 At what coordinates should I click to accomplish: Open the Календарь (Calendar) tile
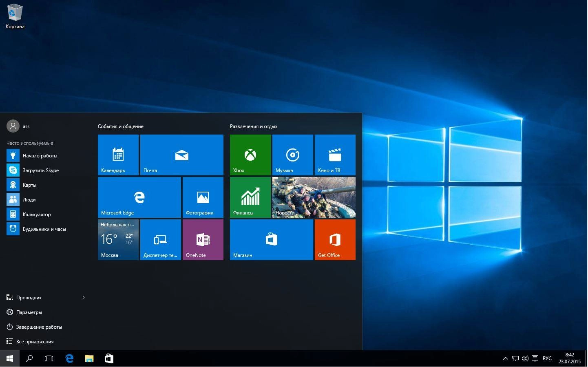click(118, 155)
